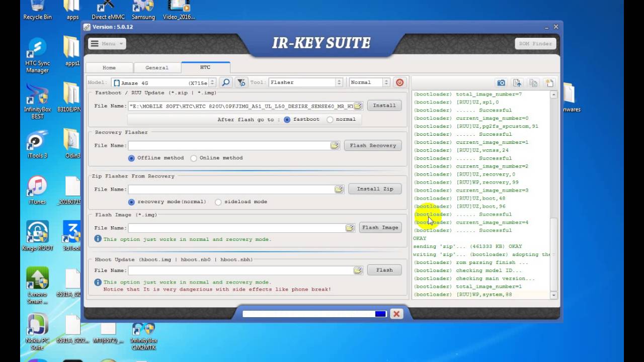The width and height of the screenshot is (644, 362).
Task: Switch to the General tab
Action: click(x=157, y=67)
